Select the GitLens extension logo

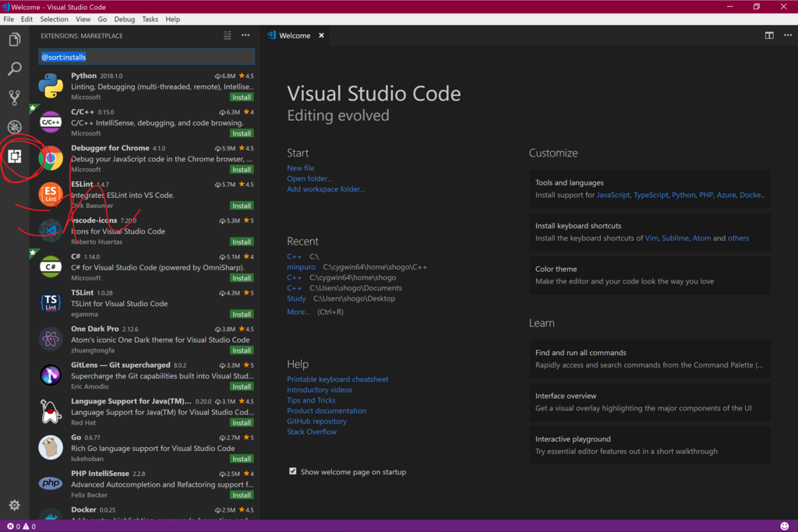coord(51,375)
